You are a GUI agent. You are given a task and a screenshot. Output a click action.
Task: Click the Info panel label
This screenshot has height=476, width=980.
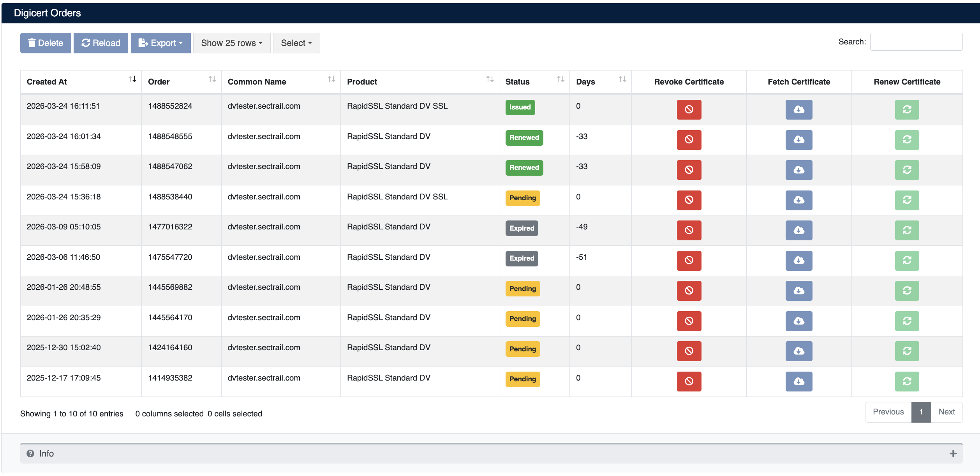click(x=46, y=453)
